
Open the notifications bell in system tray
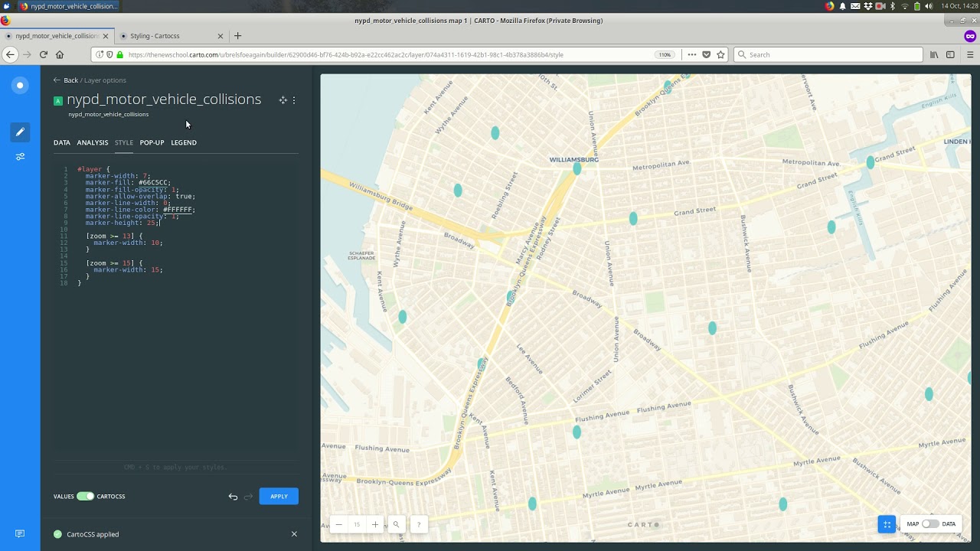(843, 6)
